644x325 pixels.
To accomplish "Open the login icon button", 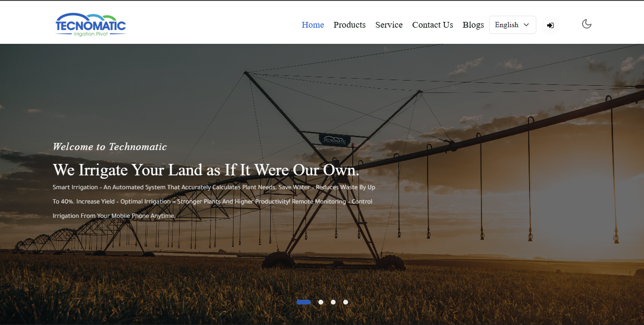I will (x=550, y=25).
